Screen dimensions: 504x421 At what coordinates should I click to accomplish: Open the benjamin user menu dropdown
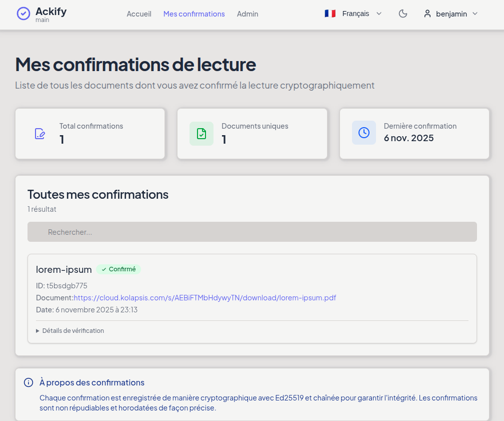point(451,14)
